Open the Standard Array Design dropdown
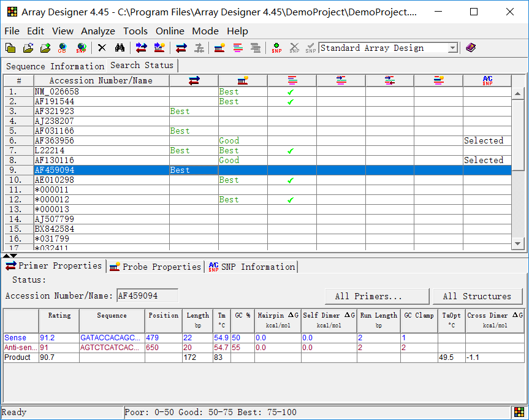529x420 pixels. tap(453, 48)
